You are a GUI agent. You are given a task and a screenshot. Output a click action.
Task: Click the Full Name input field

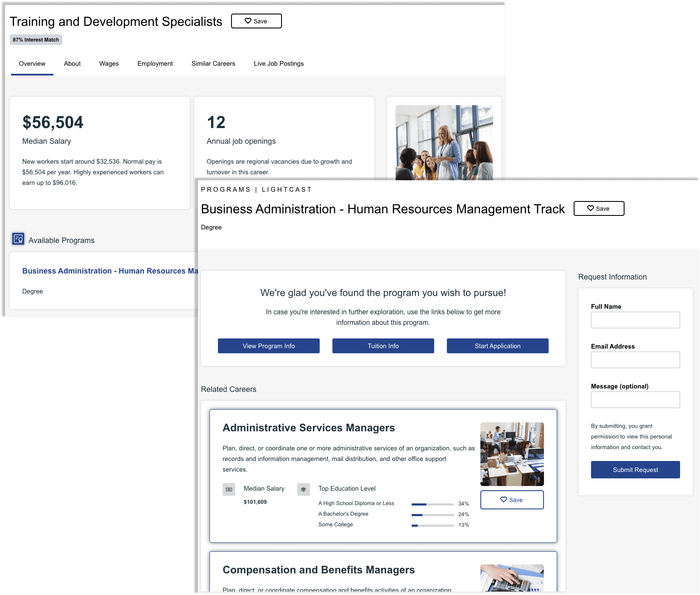click(x=635, y=320)
